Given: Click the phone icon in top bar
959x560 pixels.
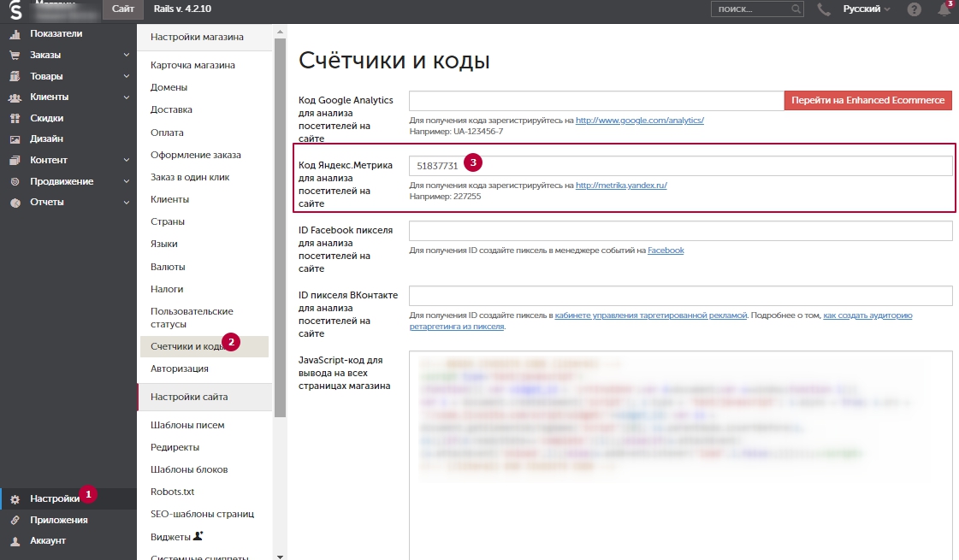Looking at the screenshot, I should (x=824, y=9).
